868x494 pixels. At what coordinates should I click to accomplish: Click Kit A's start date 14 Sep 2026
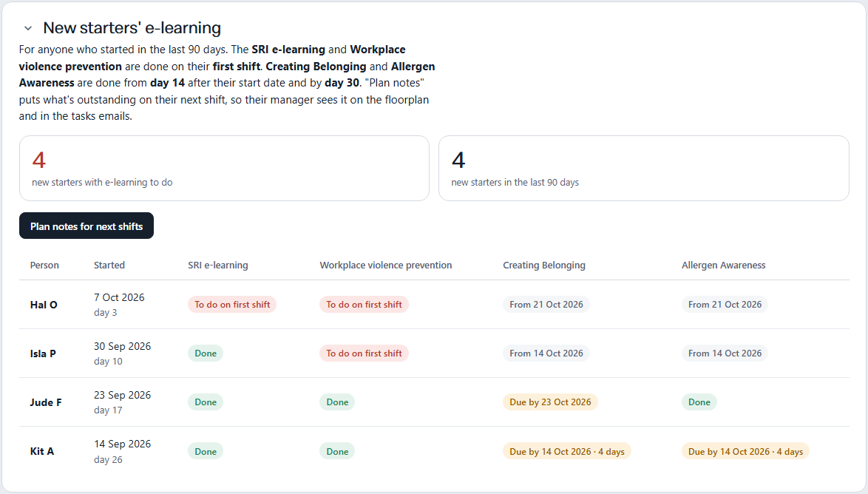point(122,444)
